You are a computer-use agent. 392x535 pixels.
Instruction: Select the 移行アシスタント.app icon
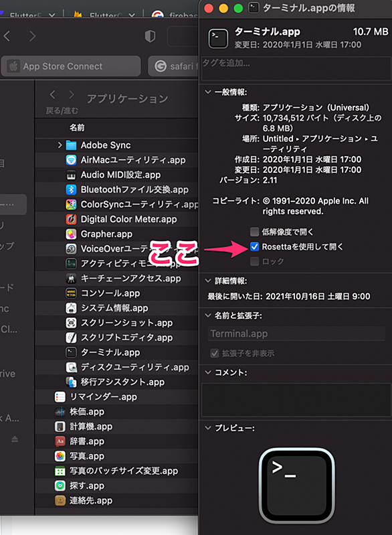pyautogui.click(x=71, y=382)
